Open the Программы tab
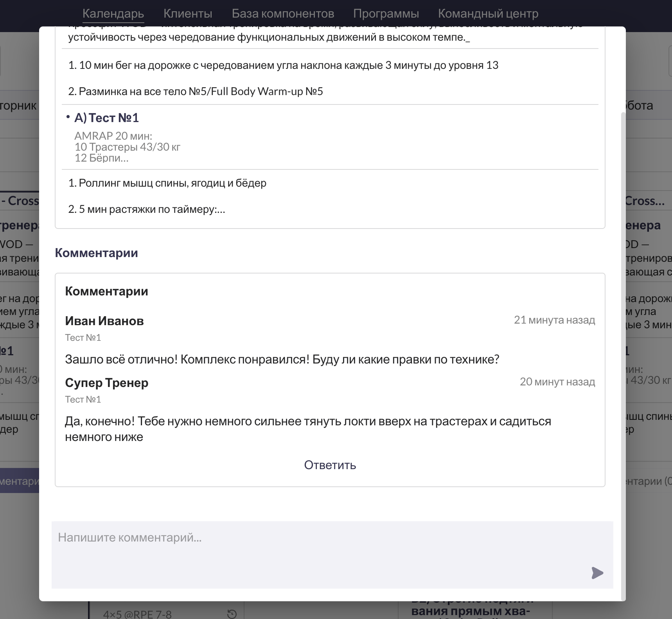The height and width of the screenshot is (619, 672). pos(386,14)
